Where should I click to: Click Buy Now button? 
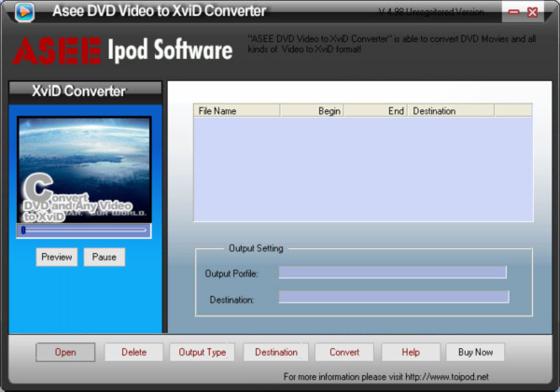click(475, 352)
